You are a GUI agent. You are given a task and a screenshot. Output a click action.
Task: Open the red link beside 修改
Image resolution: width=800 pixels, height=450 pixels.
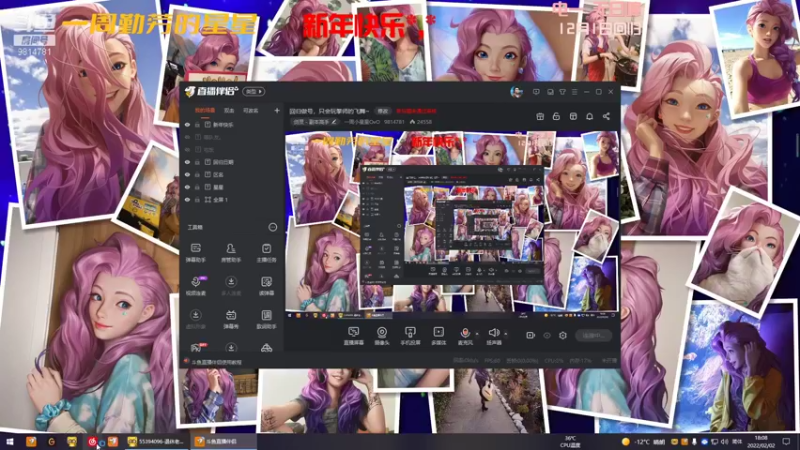[x=416, y=111]
